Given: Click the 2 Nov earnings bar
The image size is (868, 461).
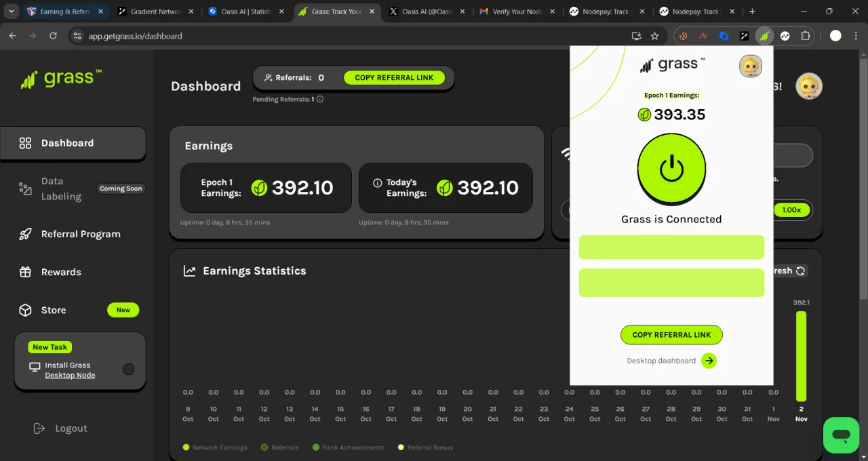Looking at the screenshot, I should pyautogui.click(x=801, y=356).
